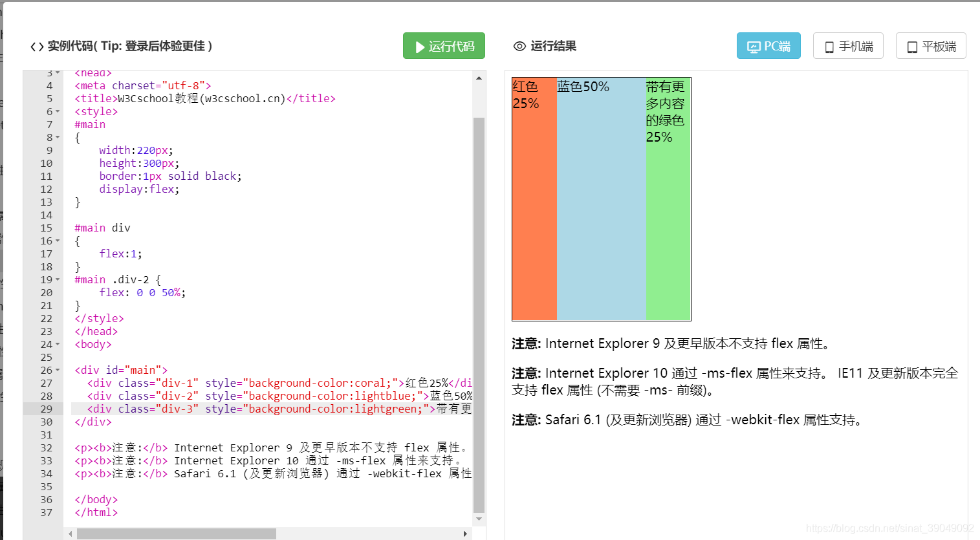
Task: Click the closing </html> tag line
Action: click(96, 512)
